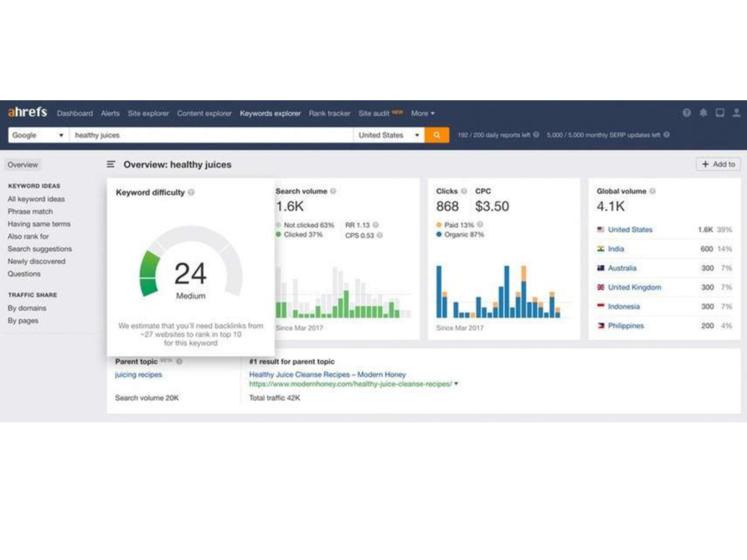Click the United States country link
Image resolution: width=747 pixels, height=560 pixels.
(630, 229)
